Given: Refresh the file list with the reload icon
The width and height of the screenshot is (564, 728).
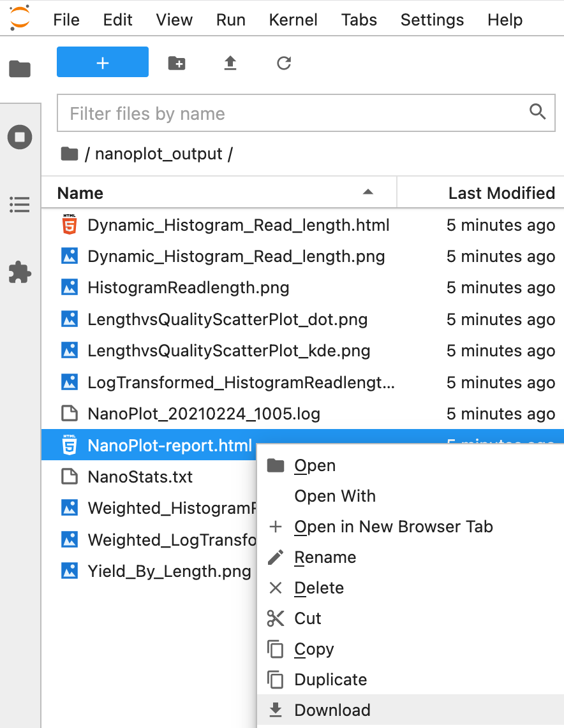Looking at the screenshot, I should point(283,63).
